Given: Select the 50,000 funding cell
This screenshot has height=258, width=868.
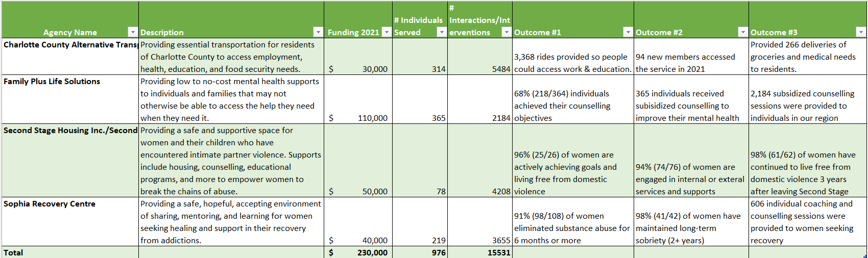Looking at the screenshot, I should click(x=358, y=161).
